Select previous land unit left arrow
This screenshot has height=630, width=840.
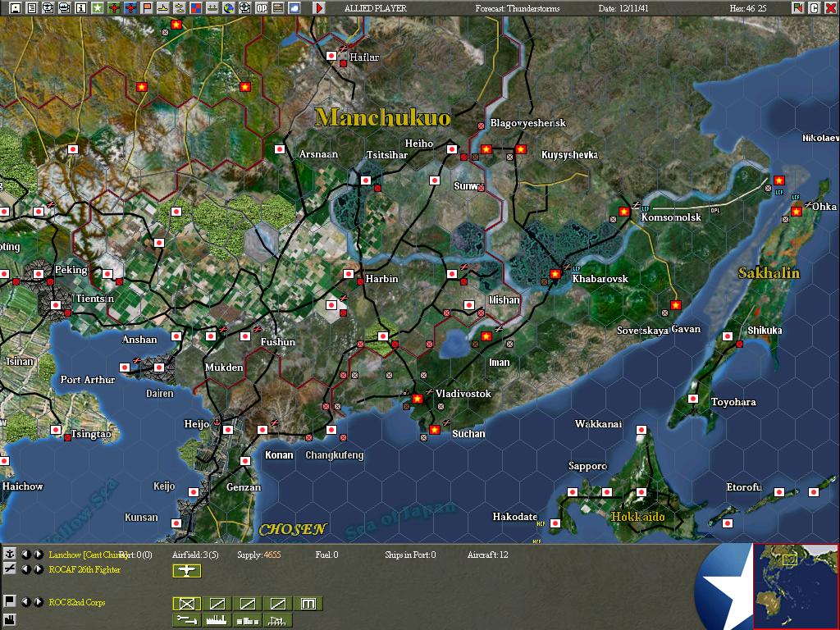click(x=25, y=601)
